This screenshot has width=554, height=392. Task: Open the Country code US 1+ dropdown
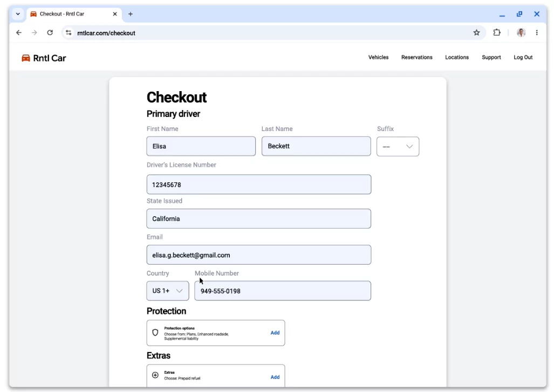coord(168,291)
